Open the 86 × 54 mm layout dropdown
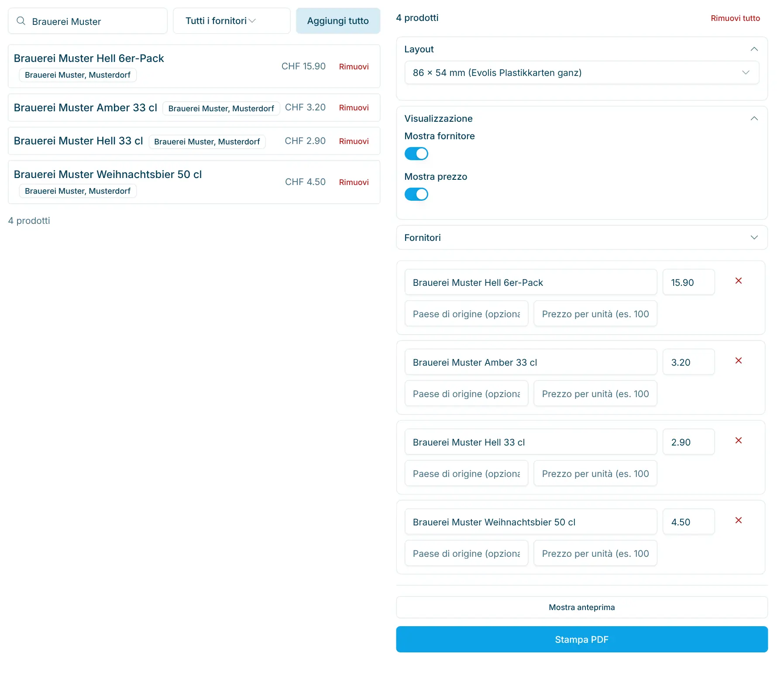784x679 pixels. click(581, 73)
